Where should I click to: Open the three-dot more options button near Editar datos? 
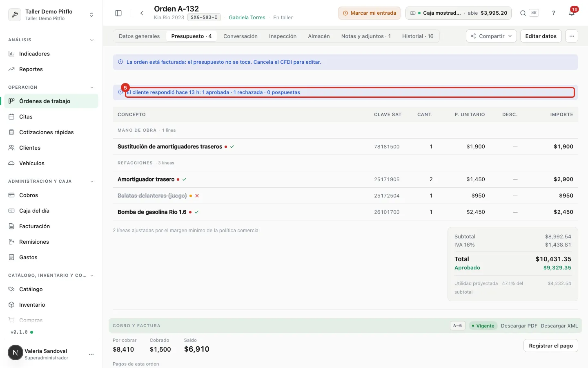pyautogui.click(x=572, y=36)
